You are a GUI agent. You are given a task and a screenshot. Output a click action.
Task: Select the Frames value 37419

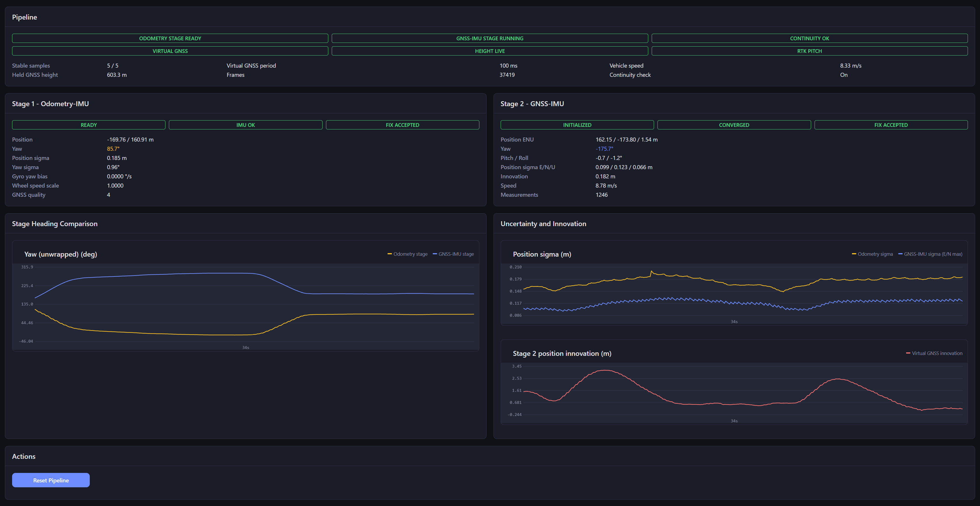point(507,75)
